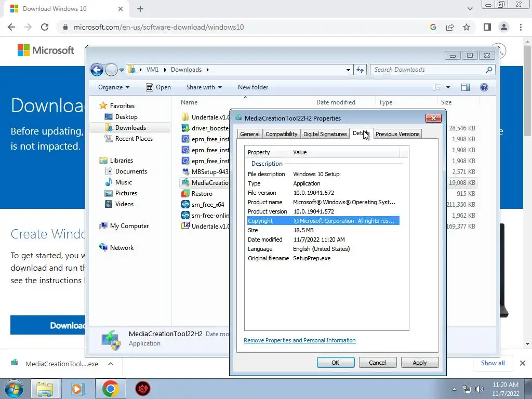The height and width of the screenshot is (399, 532).
Task: Expand the view options dropdown arrow
Action: click(x=448, y=87)
